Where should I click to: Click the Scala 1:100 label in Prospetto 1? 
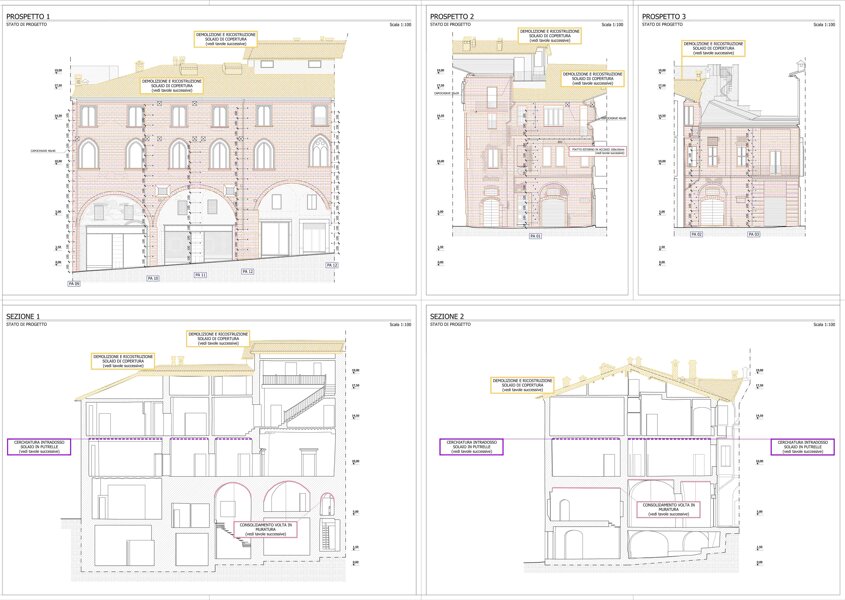point(401,25)
